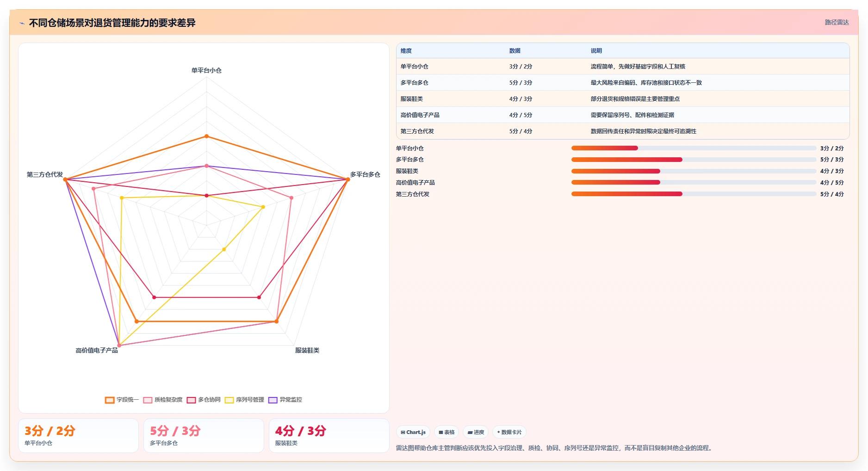The image size is (868, 471).
Task: Click the orange 字段统一 point on the 高价值电子产品 axis
Action: tap(136, 321)
